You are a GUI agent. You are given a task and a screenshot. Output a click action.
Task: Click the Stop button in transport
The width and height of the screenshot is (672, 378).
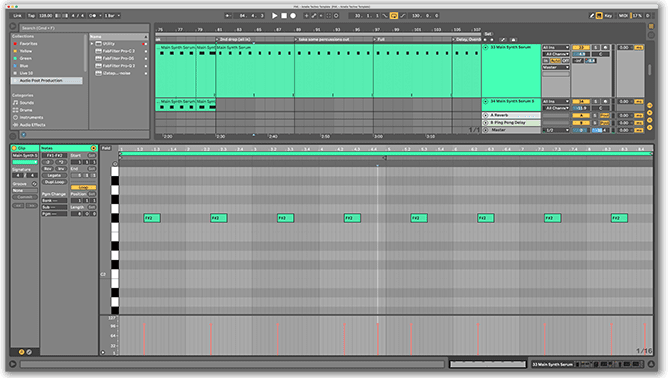(x=284, y=15)
